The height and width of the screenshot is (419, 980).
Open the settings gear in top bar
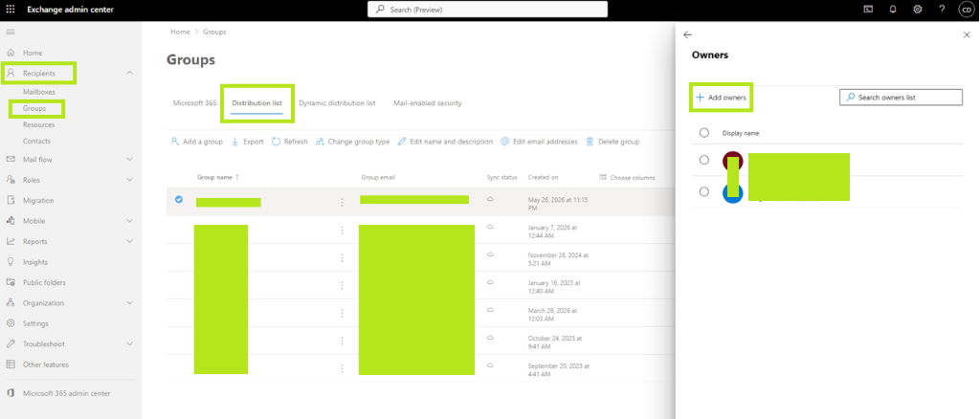pyautogui.click(x=918, y=10)
